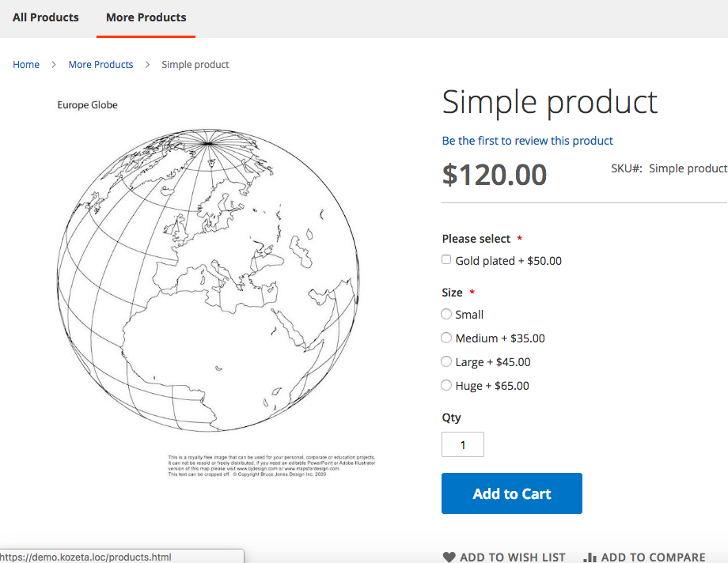Go to Home via the breadcrumb
This screenshot has height=563, width=728.
point(26,65)
